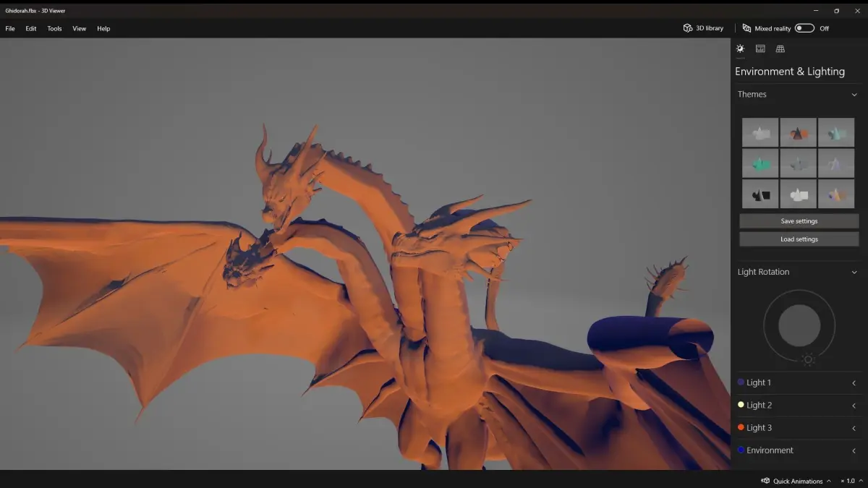Click the Light Rotation section heading
This screenshot has height=488, width=868.
point(764,272)
